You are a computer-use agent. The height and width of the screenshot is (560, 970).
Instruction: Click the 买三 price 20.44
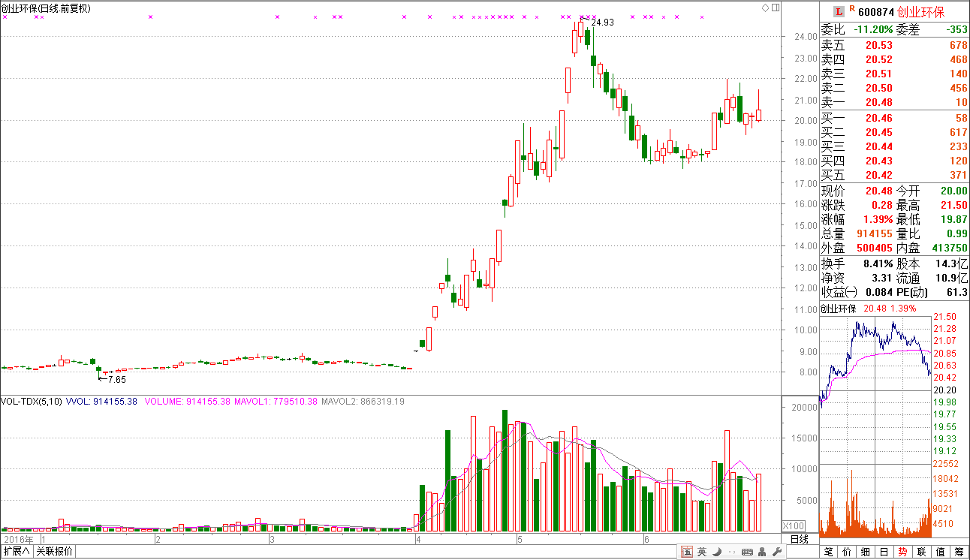point(879,146)
